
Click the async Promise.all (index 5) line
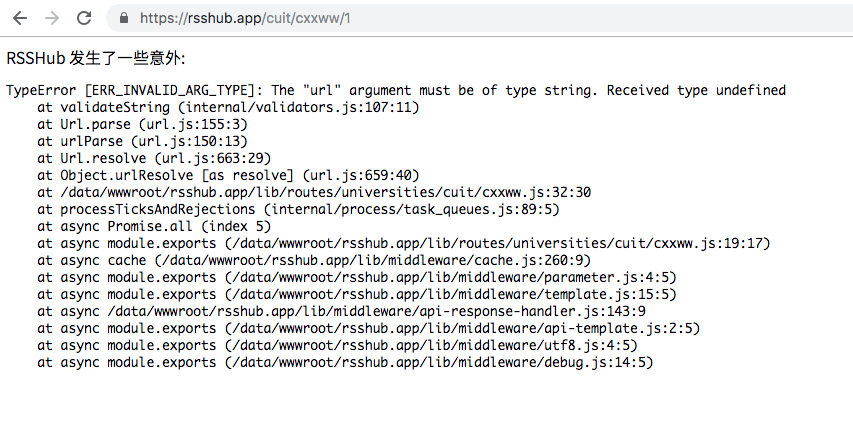154,226
